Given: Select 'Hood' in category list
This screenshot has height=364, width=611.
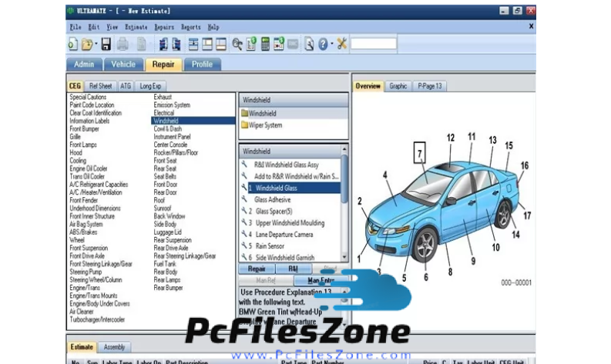Looking at the screenshot, I should click(76, 152).
